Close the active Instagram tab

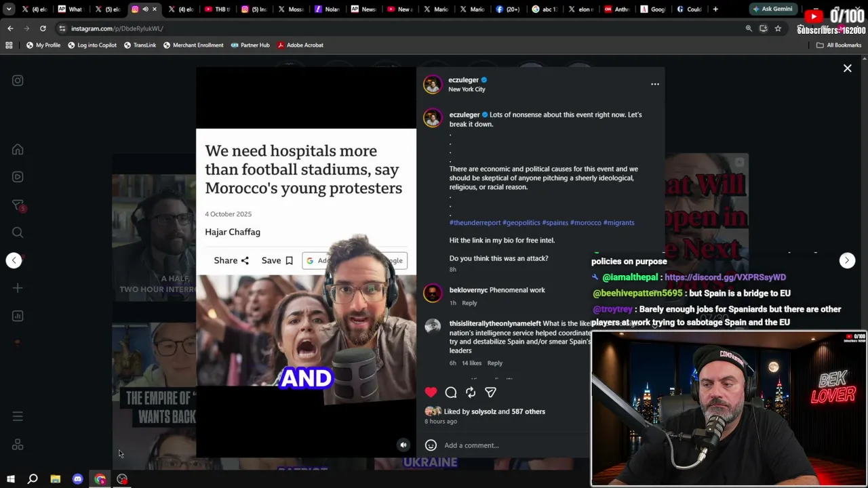155,9
